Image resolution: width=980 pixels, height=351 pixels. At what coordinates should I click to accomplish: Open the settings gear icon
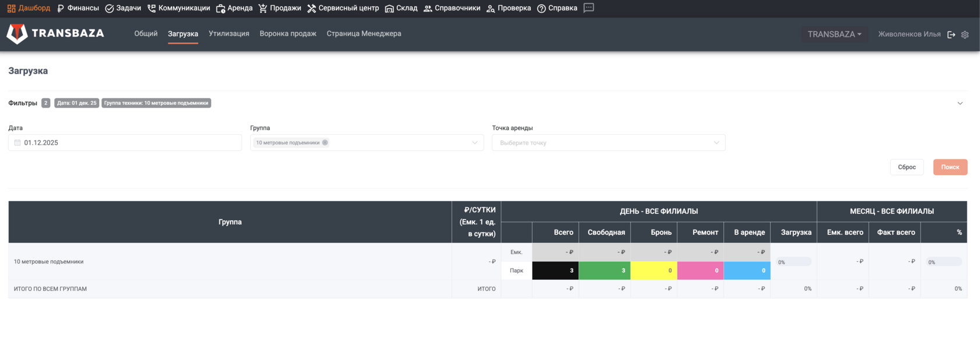[965, 34]
